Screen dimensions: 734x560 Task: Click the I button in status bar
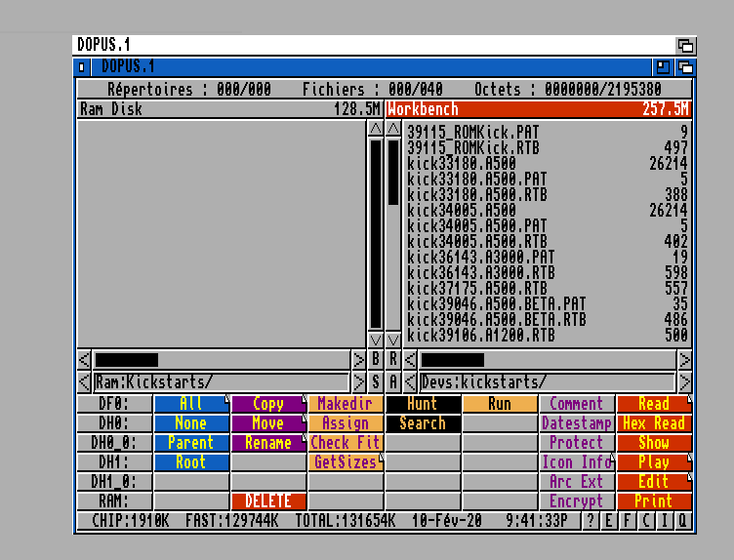coord(664,520)
